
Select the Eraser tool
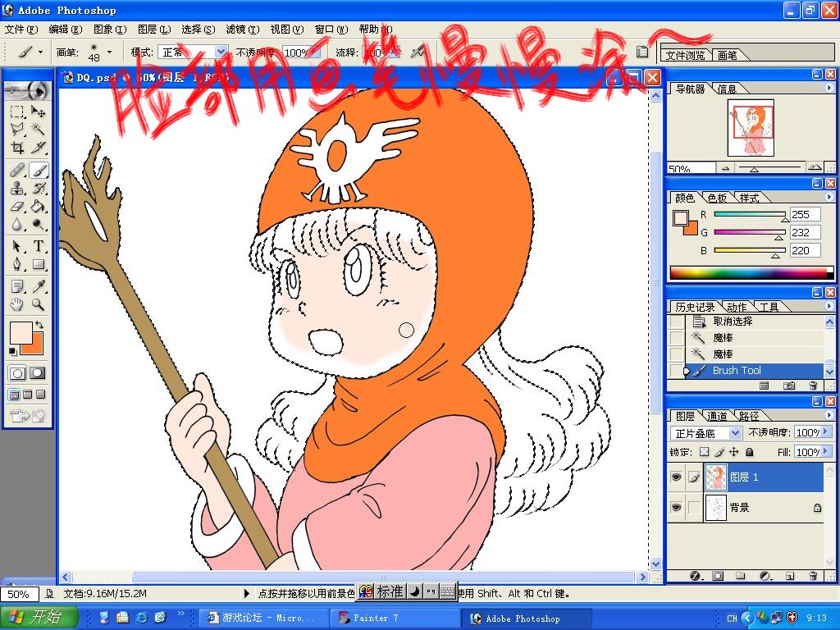[x=17, y=206]
